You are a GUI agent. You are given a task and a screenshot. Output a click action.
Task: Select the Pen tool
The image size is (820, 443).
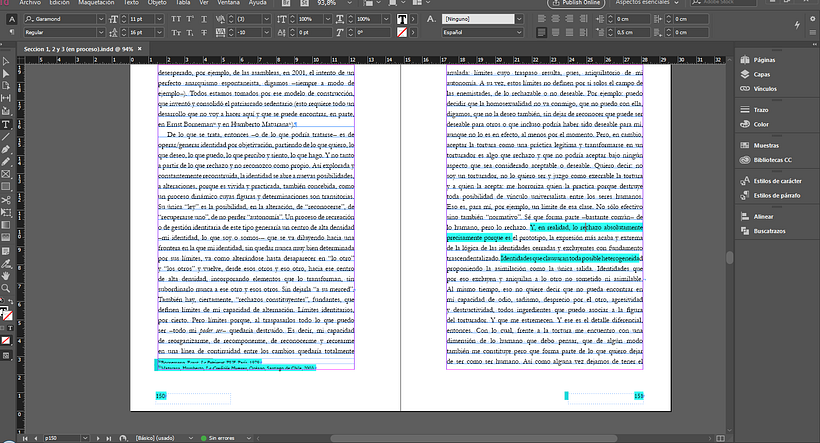click(6, 150)
